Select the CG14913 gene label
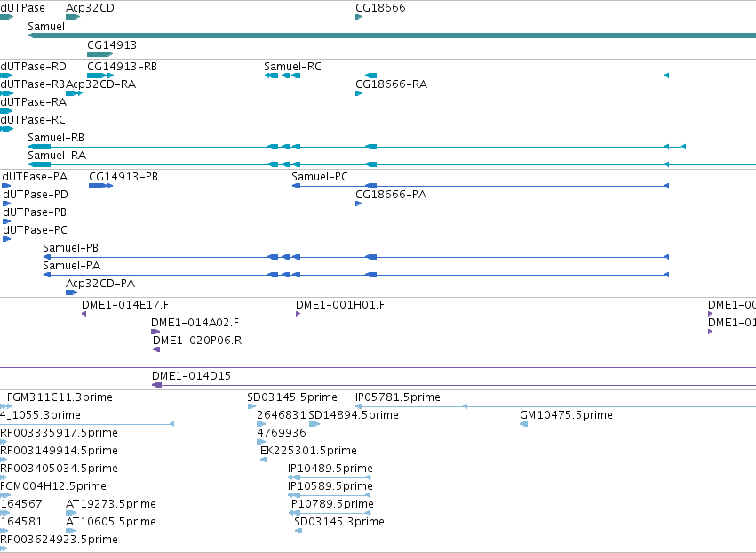 point(112,44)
